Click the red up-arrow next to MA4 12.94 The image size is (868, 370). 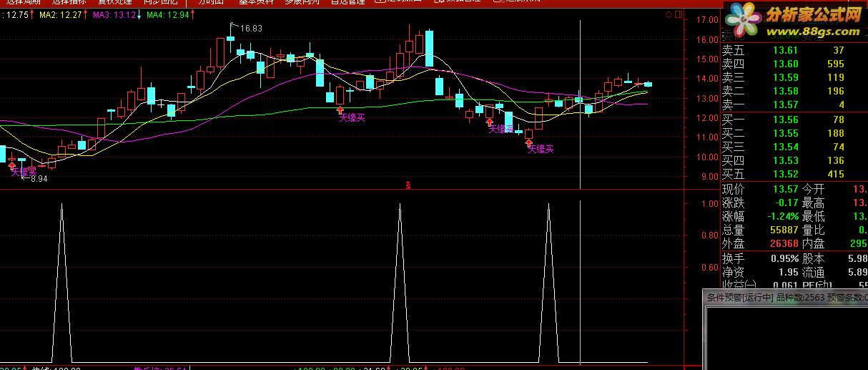click(x=193, y=14)
